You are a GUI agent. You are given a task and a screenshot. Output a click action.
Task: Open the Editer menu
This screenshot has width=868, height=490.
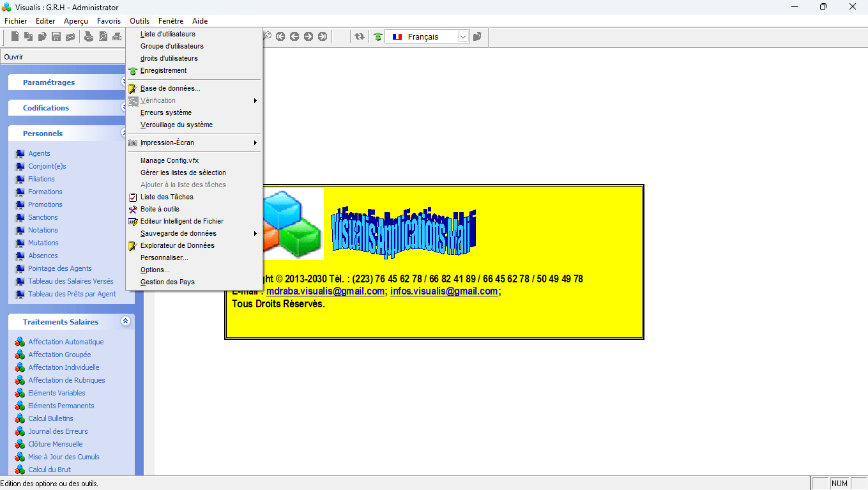45,21
